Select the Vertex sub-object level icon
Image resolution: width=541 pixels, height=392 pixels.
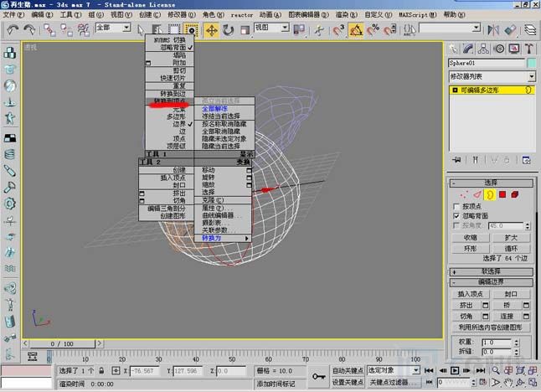[x=464, y=195]
